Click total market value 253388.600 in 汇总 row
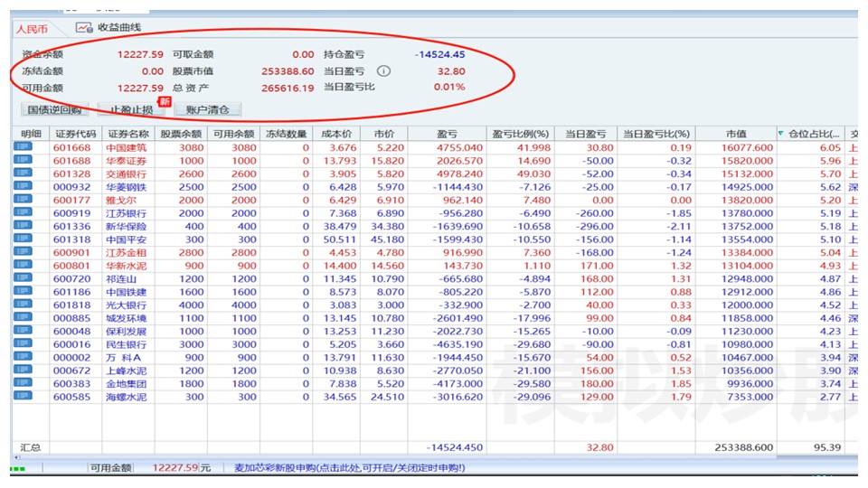The width and height of the screenshot is (868, 488). 743,447
